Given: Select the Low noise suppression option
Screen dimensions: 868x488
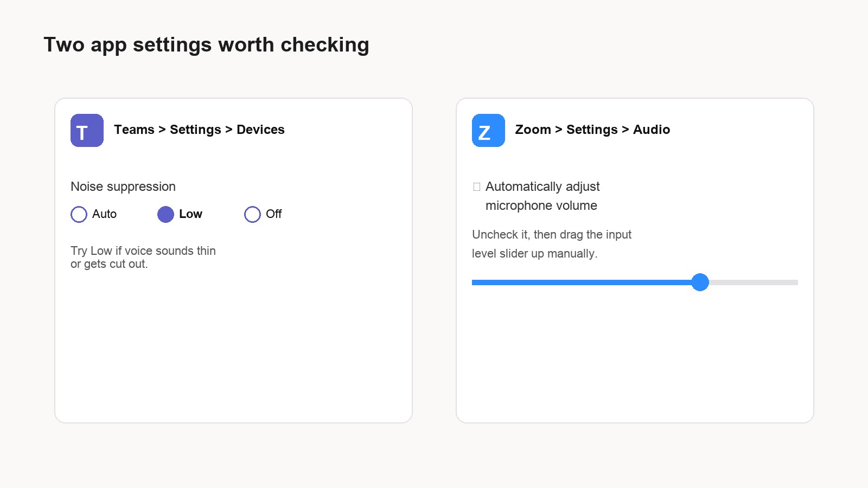Looking at the screenshot, I should click(x=165, y=214).
